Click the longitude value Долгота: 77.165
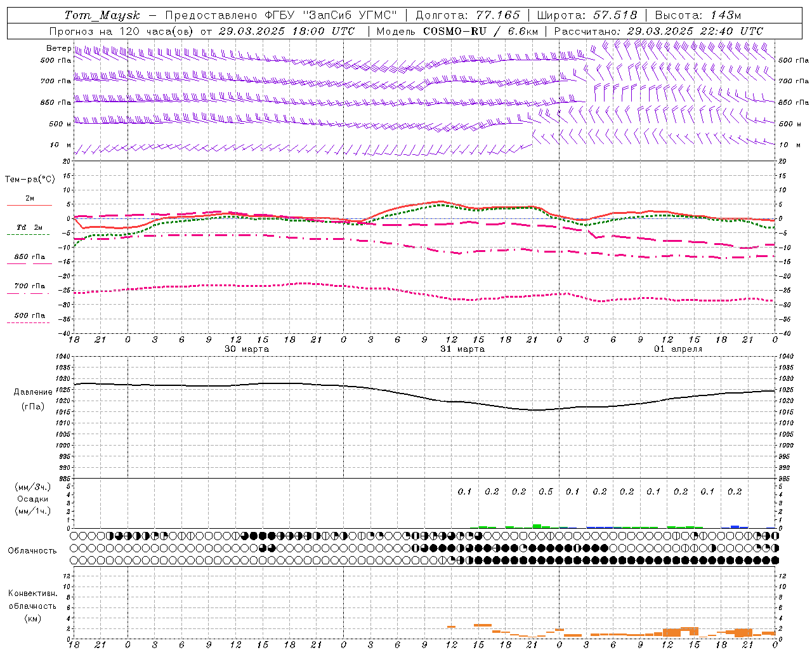This screenshot has height=650, width=812. click(x=468, y=15)
